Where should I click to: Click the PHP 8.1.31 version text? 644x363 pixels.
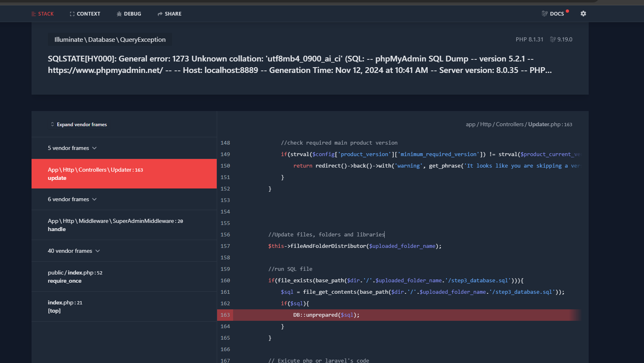tap(529, 39)
